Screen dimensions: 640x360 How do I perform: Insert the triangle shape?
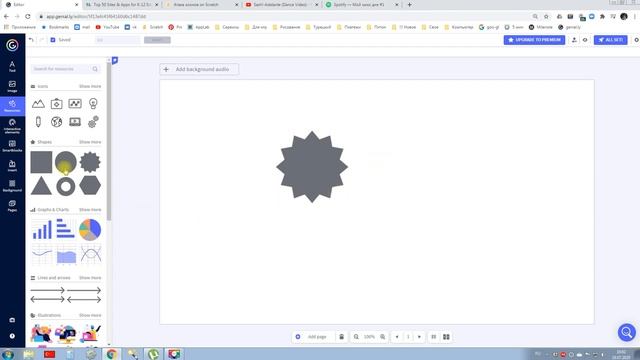point(41,186)
